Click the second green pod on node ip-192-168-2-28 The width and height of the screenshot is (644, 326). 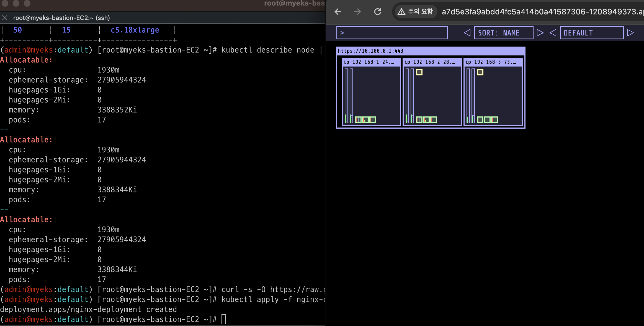pyautogui.click(x=426, y=120)
